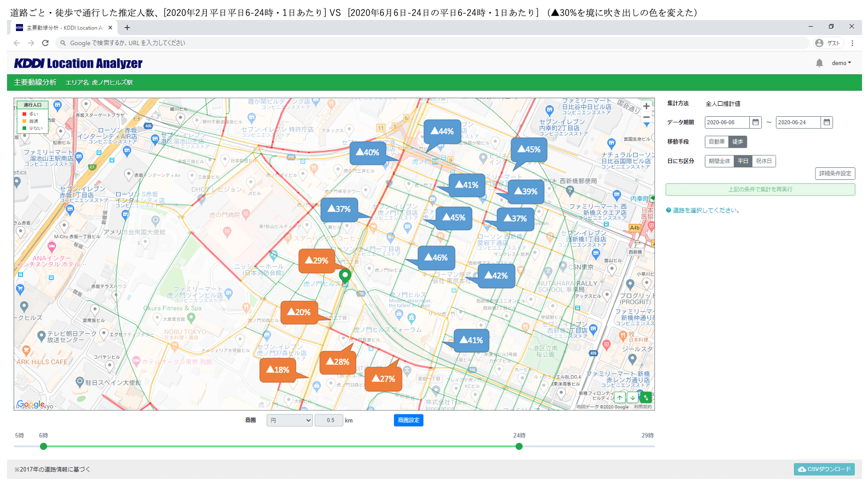868x483 pixels.
Task: Click the 6時 start handle on time slider
Action: click(x=44, y=446)
